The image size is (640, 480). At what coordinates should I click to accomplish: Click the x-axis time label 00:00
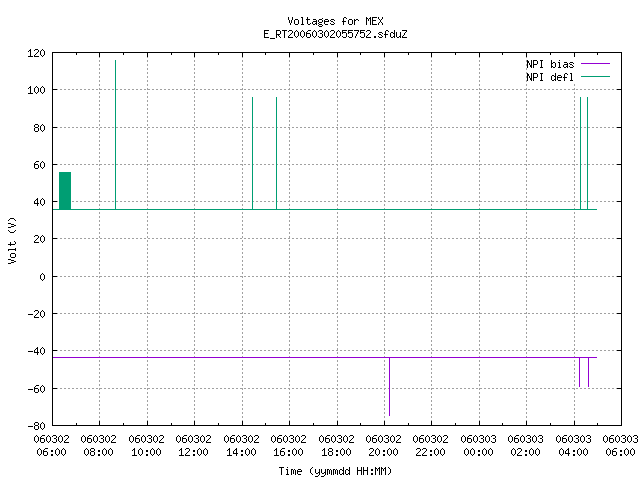point(478,452)
